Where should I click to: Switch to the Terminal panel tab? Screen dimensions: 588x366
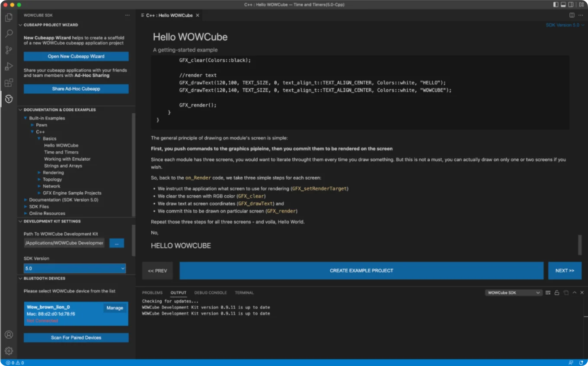point(244,293)
